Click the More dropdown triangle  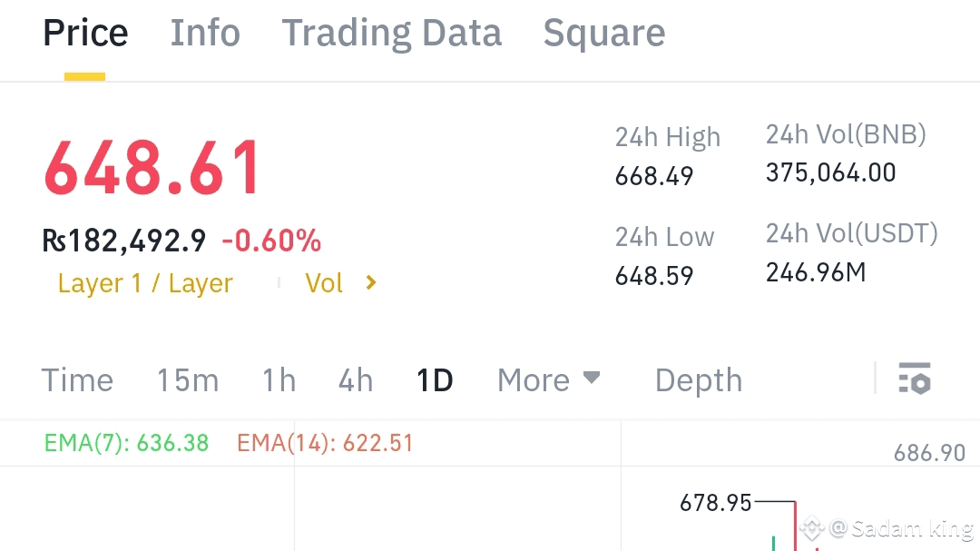[x=592, y=378]
